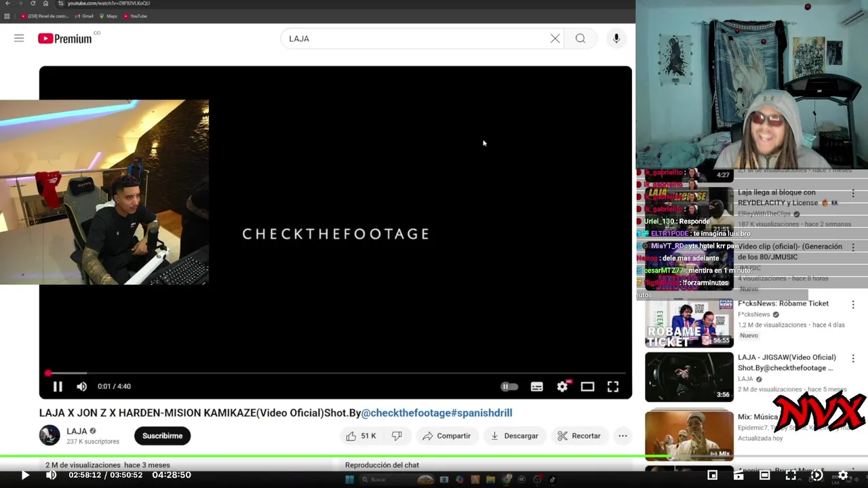Screen dimensions: 868x488
Task: Open browser home button
Action: (x=45, y=3)
